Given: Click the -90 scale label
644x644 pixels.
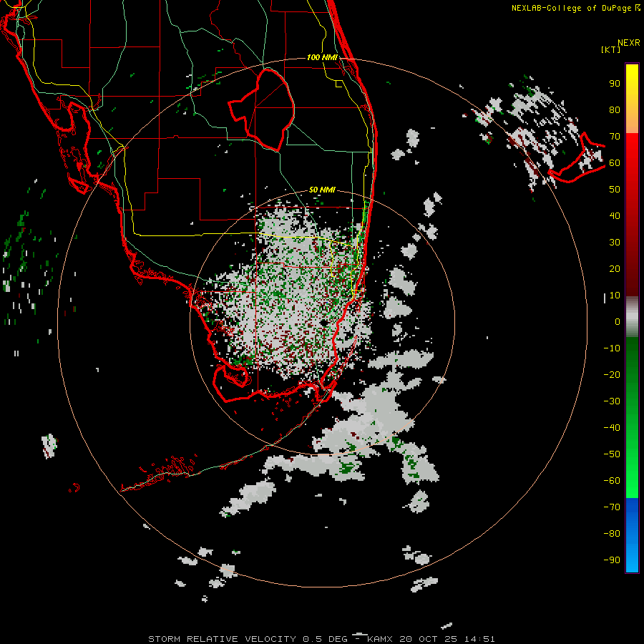Looking at the screenshot, I should click(x=612, y=560).
